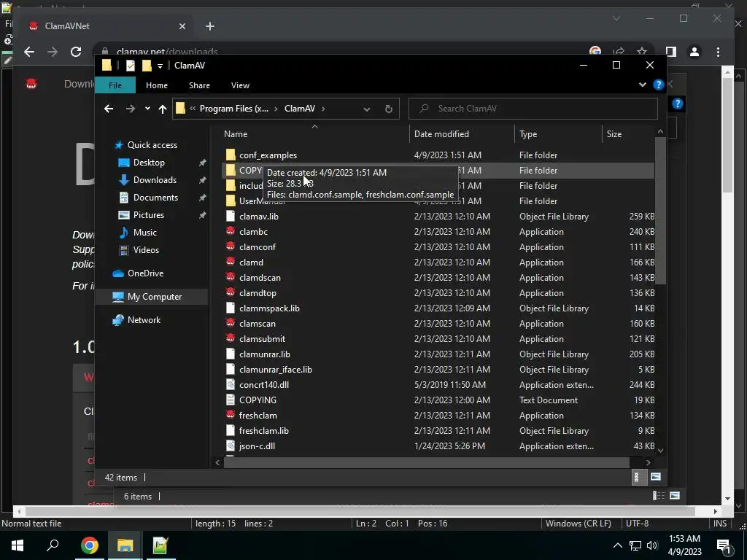Click Program Files breadcrumb segment
Viewport: 747px width, 560px height.
[234, 109]
